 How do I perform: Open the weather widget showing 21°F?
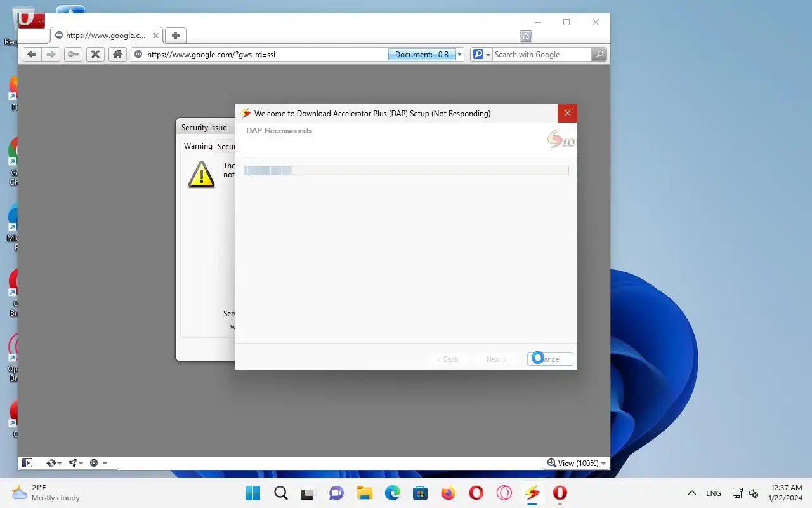click(46, 493)
